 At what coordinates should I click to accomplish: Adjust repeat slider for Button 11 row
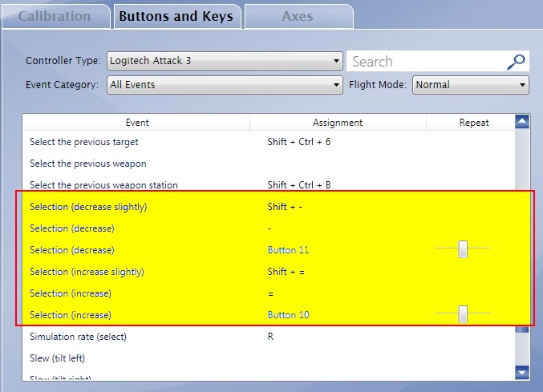[463, 250]
